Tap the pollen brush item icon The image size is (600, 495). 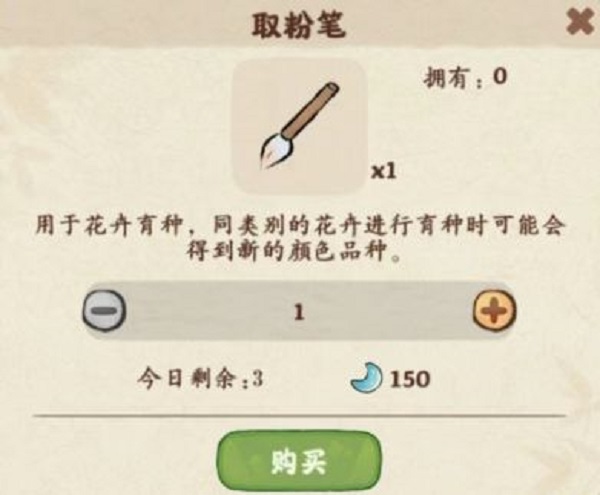pyautogui.click(x=300, y=127)
